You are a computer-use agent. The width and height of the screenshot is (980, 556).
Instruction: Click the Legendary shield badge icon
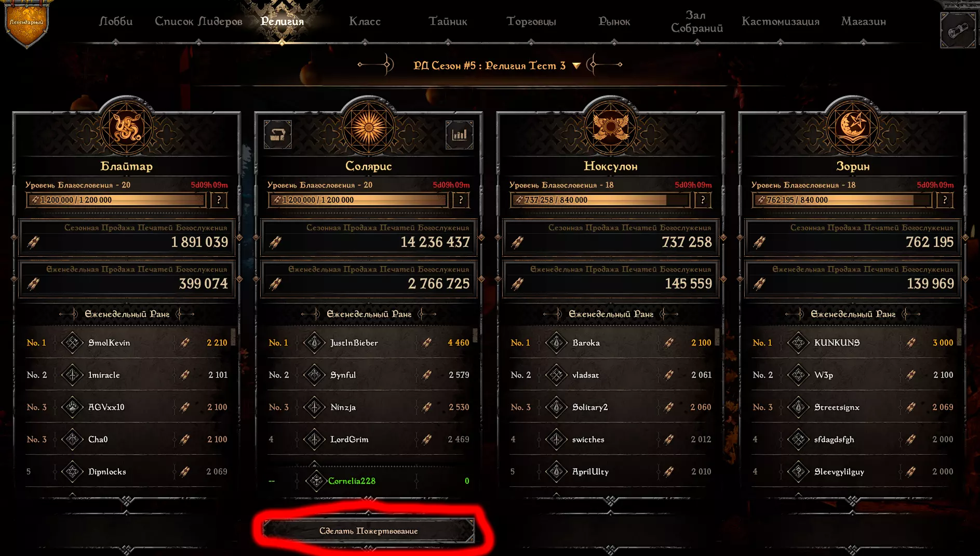(x=26, y=23)
